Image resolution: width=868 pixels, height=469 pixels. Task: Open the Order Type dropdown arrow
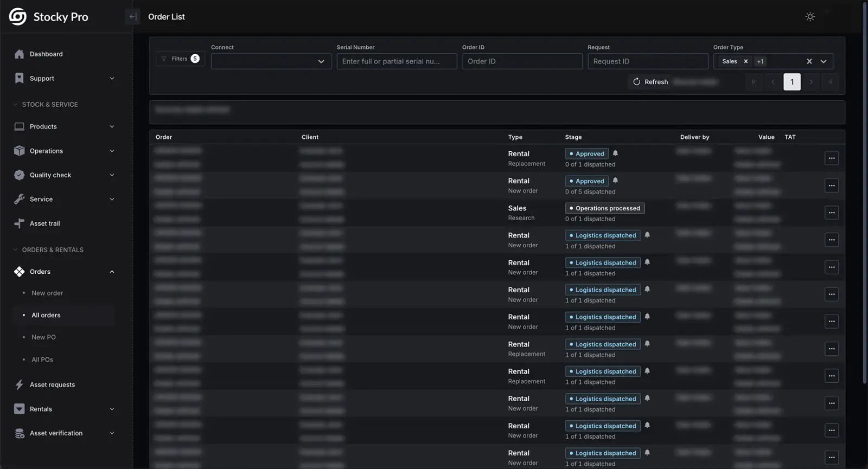tap(824, 61)
